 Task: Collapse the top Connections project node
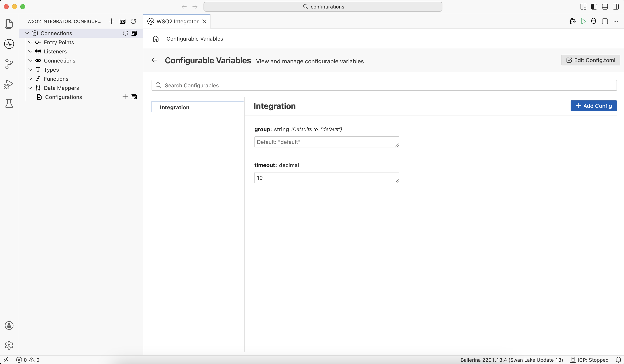27,33
